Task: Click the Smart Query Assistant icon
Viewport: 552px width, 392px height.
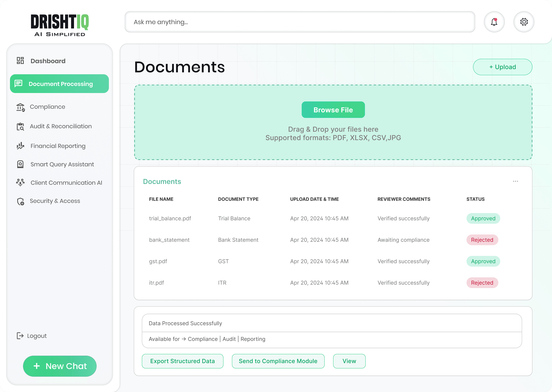Action: 20,164
